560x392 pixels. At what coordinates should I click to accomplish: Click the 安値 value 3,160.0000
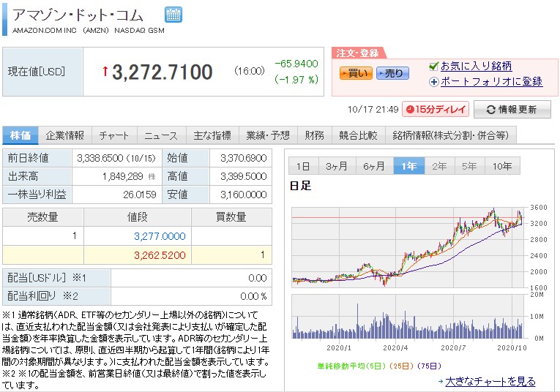pyautogui.click(x=244, y=195)
